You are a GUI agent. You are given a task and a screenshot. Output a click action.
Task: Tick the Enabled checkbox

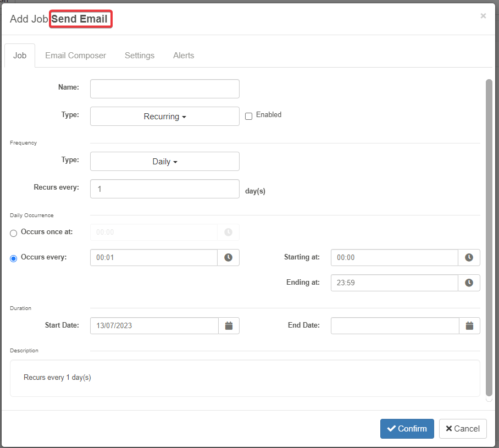pos(248,116)
